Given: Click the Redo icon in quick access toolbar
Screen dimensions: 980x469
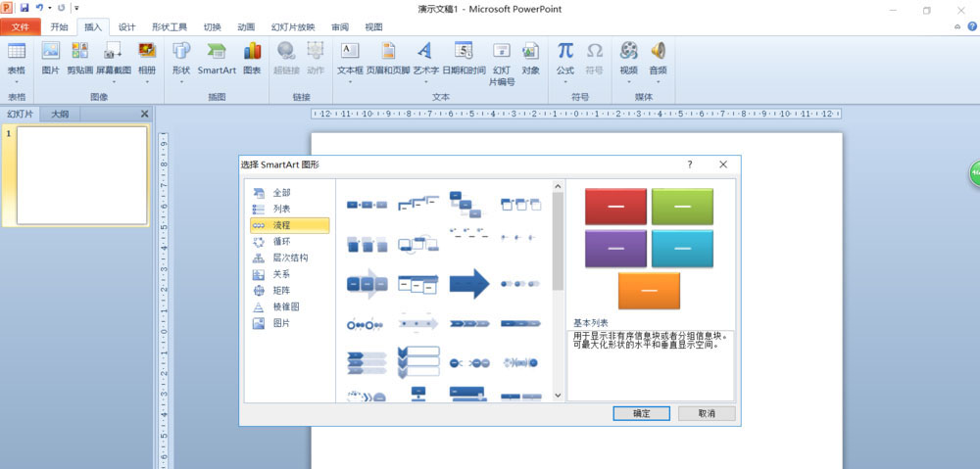Looking at the screenshot, I should click(x=61, y=8).
